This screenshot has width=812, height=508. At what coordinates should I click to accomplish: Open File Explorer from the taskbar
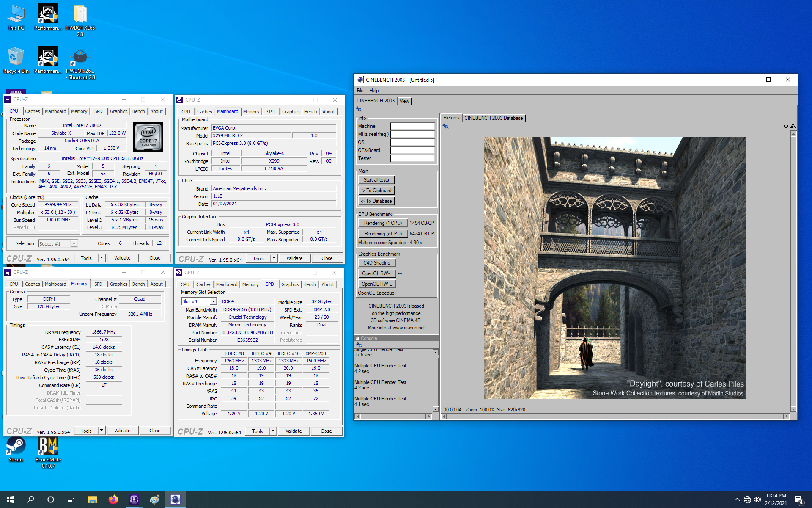pyautogui.click(x=92, y=500)
